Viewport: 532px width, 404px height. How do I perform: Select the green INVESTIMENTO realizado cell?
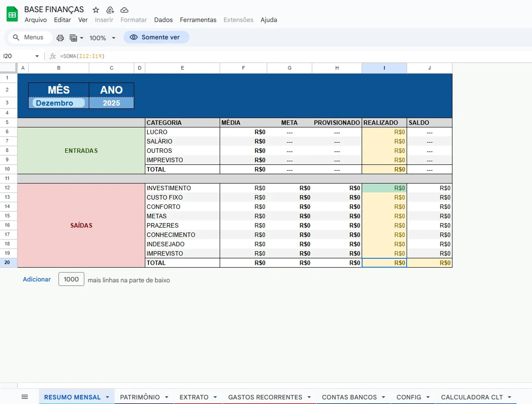(x=384, y=188)
